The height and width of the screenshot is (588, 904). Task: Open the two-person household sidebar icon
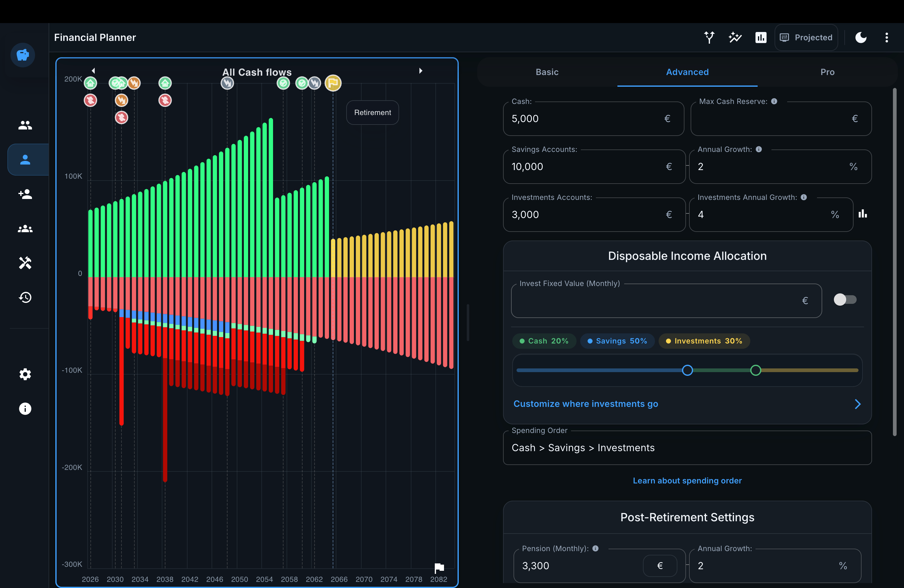coord(25,125)
